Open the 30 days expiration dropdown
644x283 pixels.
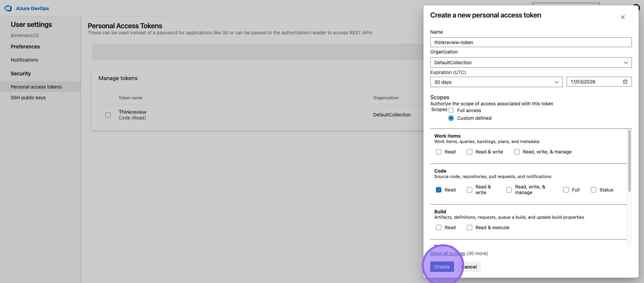click(496, 82)
